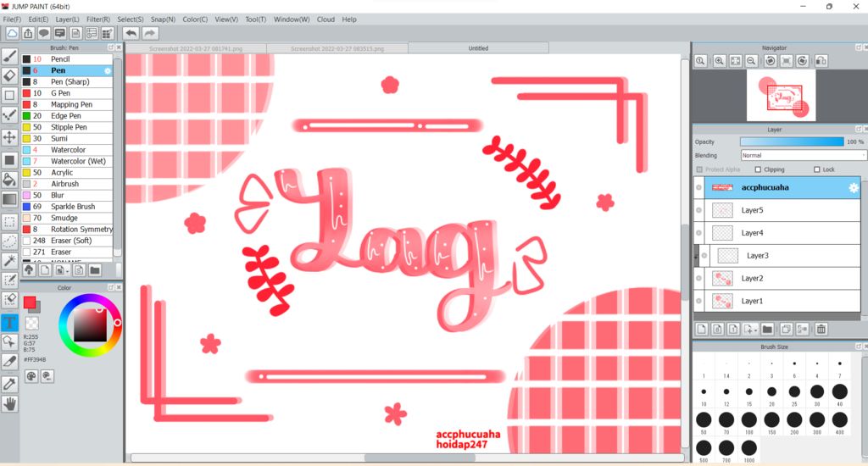This screenshot has height=466, width=868.
Task: Delete layer with trash icon
Action: tap(821, 330)
